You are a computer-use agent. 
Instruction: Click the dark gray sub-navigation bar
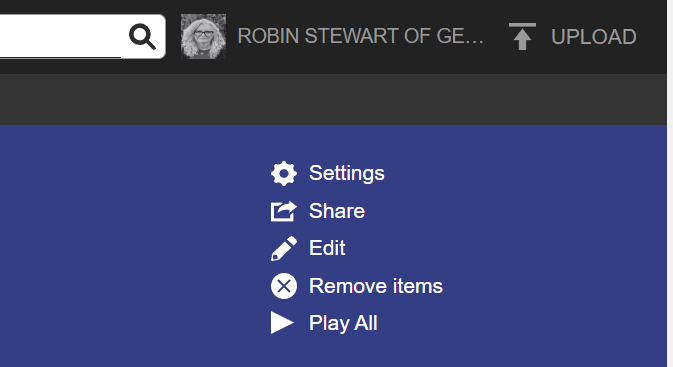333,99
